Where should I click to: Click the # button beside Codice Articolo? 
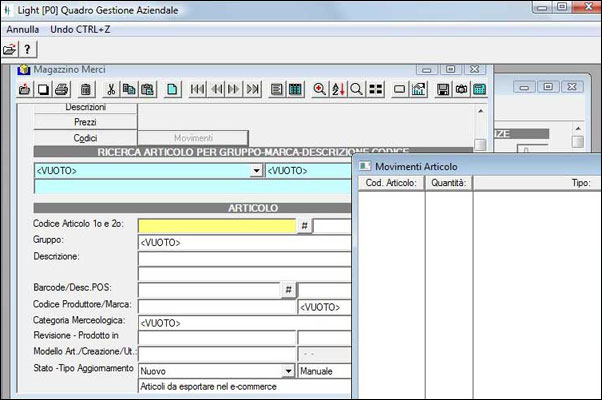[x=304, y=226]
